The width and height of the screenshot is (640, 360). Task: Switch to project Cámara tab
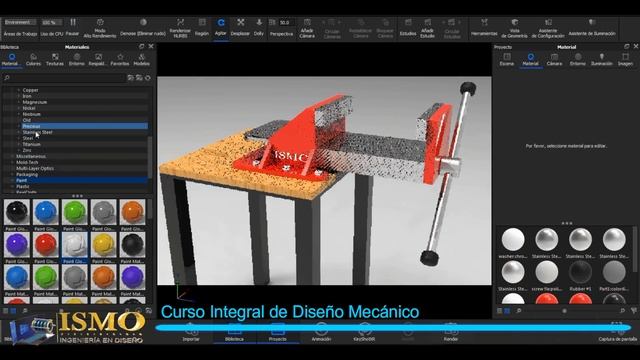pyautogui.click(x=554, y=60)
